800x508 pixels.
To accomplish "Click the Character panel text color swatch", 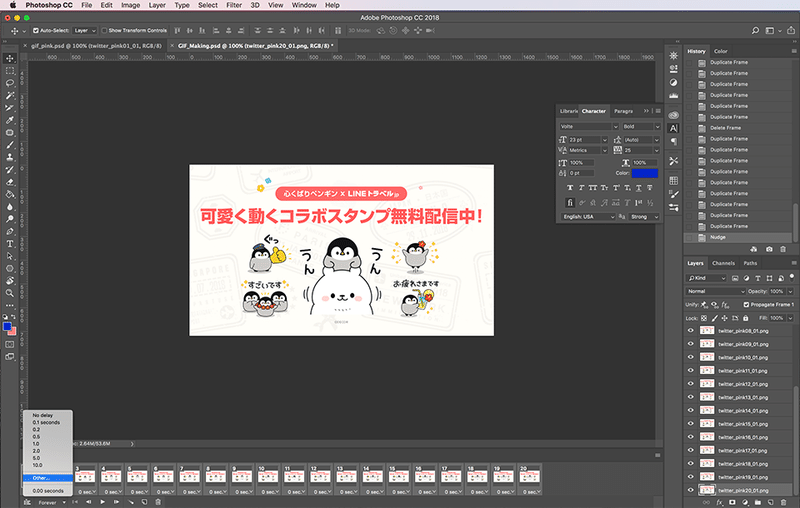I will click(645, 173).
